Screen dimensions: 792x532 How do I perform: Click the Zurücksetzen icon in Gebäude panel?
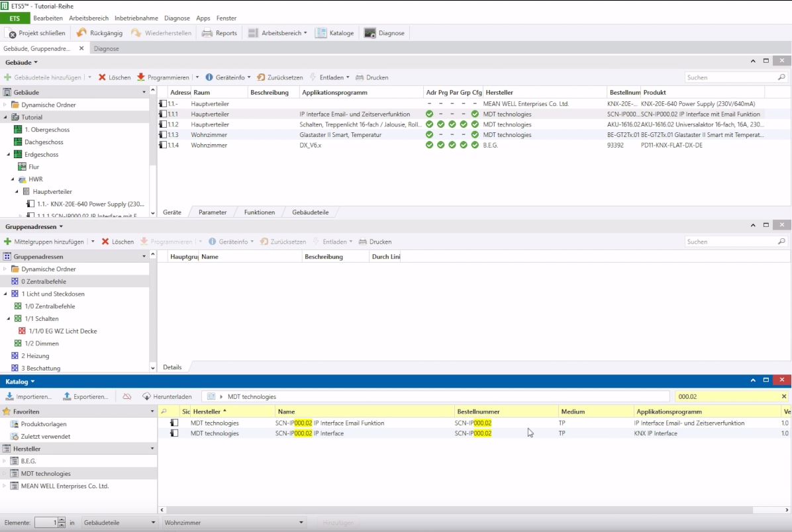pyautogui.click(x=261, y=77)
